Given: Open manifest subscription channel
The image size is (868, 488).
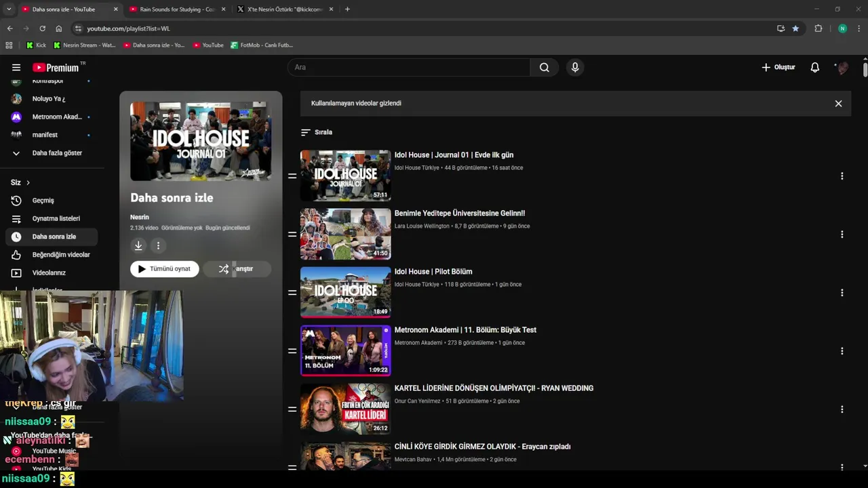Looking at the screenshot, I should pos(52,135).
